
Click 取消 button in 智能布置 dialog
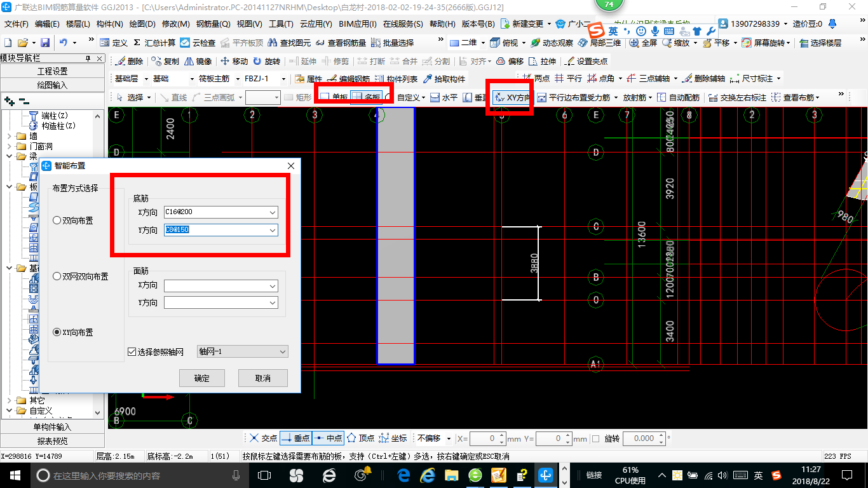(262, 378)
